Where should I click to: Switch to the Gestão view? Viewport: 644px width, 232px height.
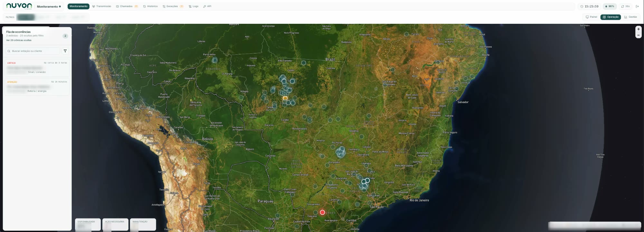(630, 17)
